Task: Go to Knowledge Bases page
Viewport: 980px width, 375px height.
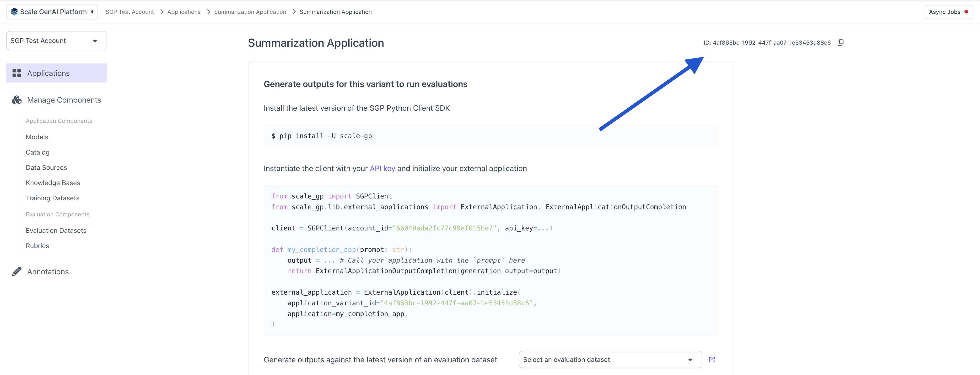Action: point(53,183)
